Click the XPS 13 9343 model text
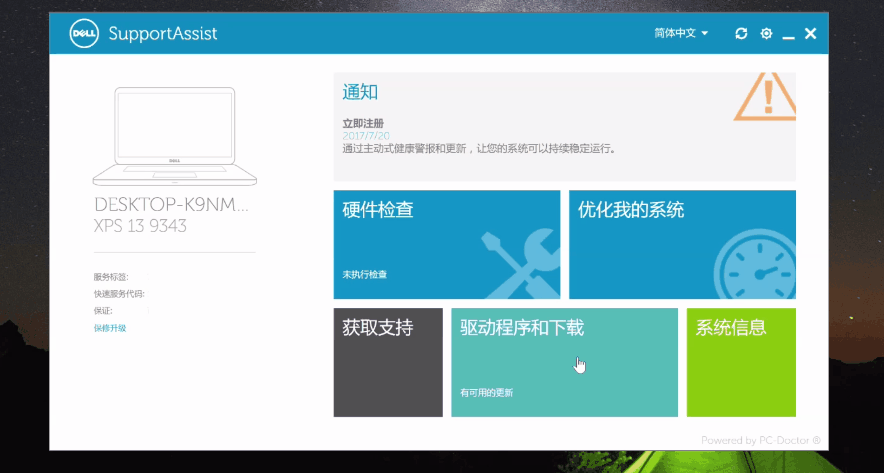This screenshot has width=884, height=473. pyautogui.click(x=140, y=226)
